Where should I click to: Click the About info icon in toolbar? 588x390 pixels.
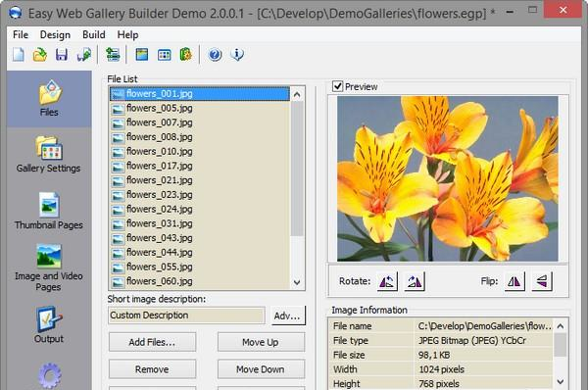(237, 55)
